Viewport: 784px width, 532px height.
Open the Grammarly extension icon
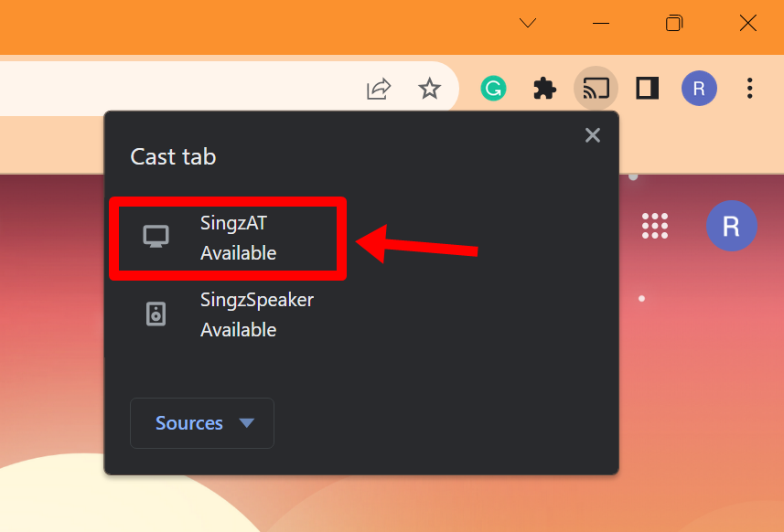click(x=493, y=89)
